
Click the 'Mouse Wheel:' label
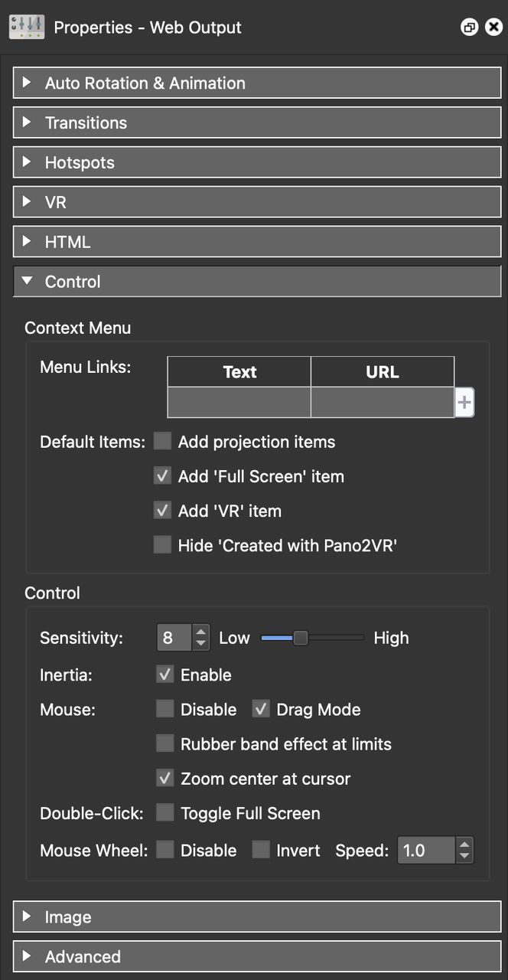click(x=94, y=851)
